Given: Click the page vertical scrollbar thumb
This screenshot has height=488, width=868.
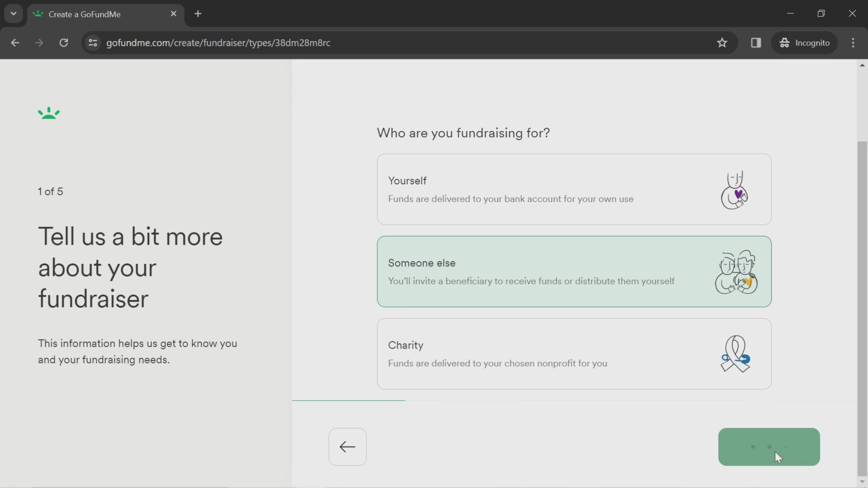Looking at the screenshot, I should coord(862,308).
